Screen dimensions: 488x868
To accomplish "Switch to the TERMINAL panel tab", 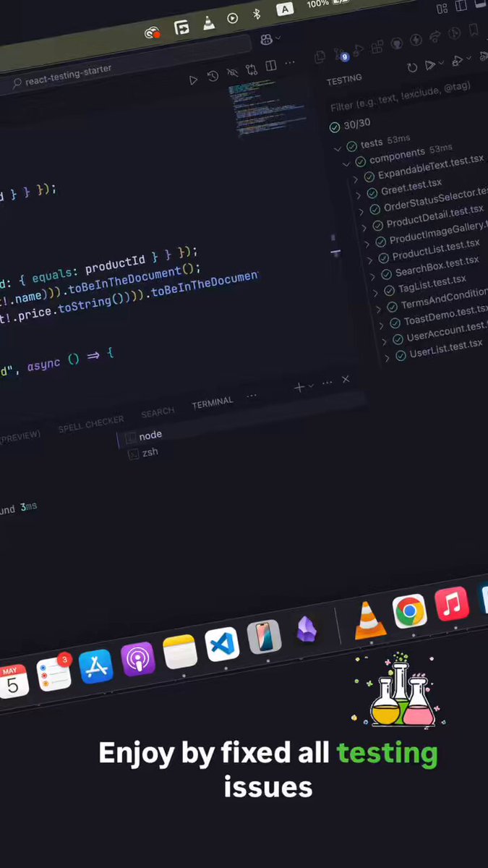I will (x=213, y=404).
